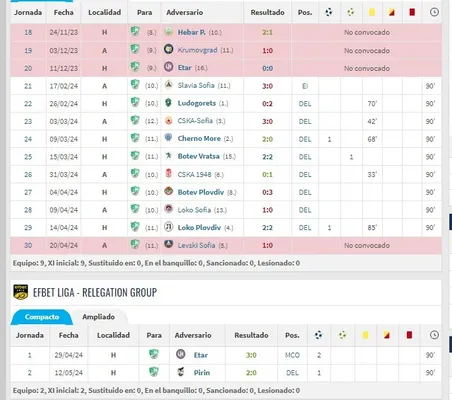
Task: Open the Loko Plovdiv team link
Action: coord(199,228)
